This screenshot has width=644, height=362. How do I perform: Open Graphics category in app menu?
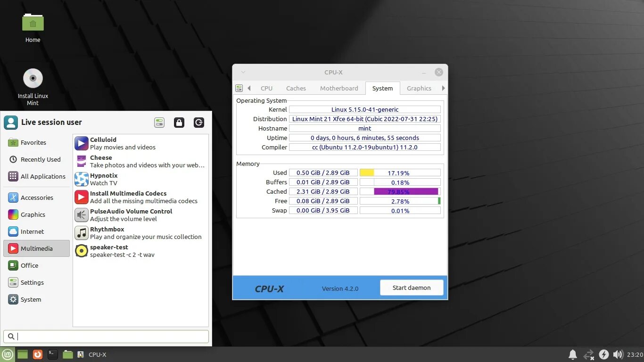point(37,214)
